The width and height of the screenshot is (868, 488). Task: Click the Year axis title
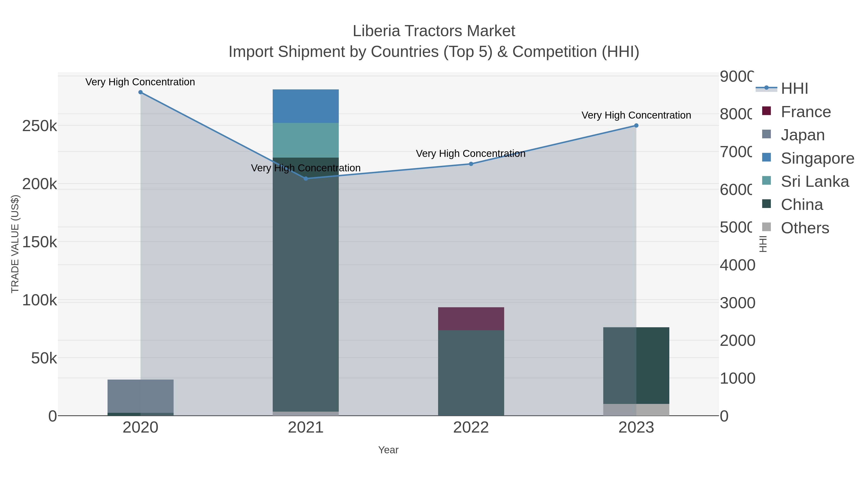388,450
